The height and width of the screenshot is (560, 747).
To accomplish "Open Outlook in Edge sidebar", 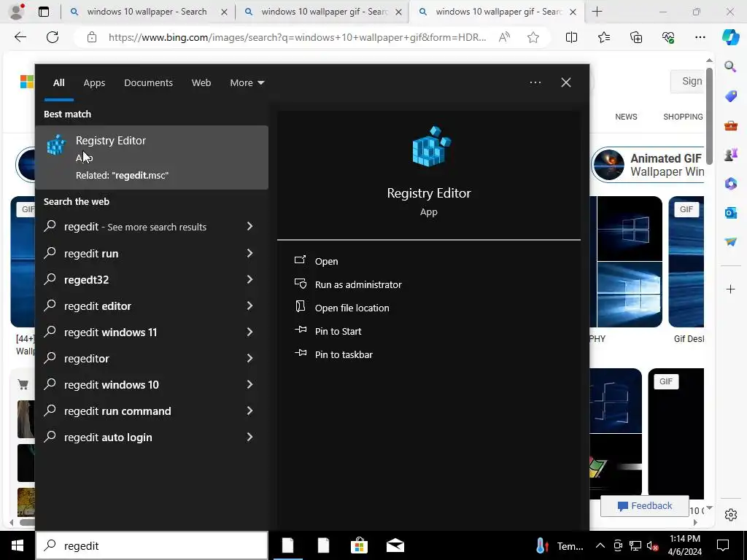I will (x=730, y=212).
